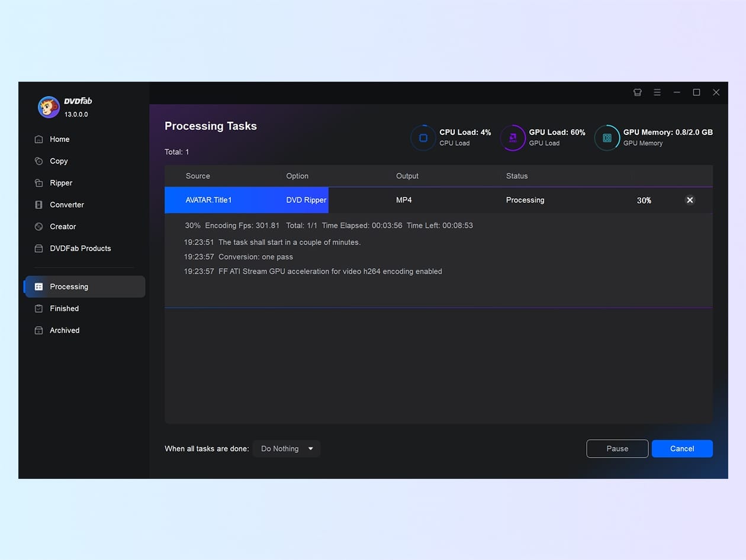The height and width of the screenshot is (560, 746).
Task: Click the CPU Load gauge icon
Action: coord(423,138)
